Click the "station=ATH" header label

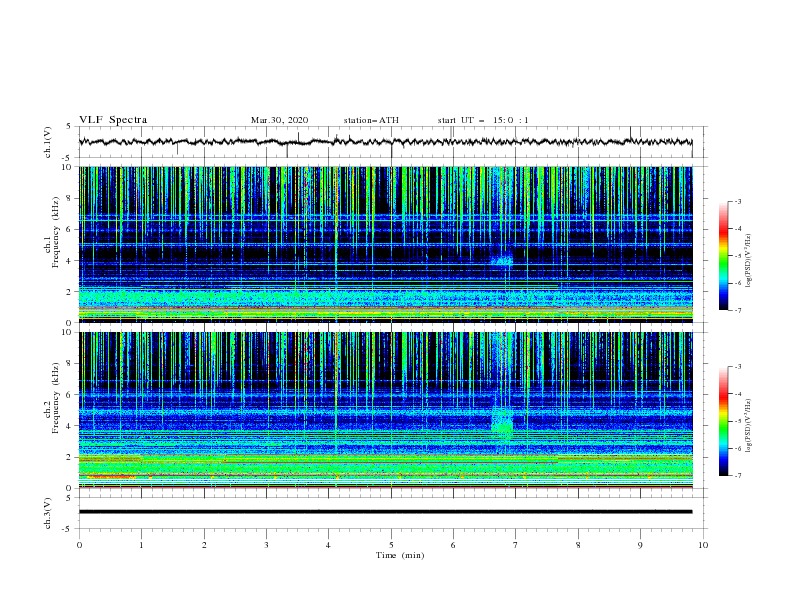pos(371,120)
